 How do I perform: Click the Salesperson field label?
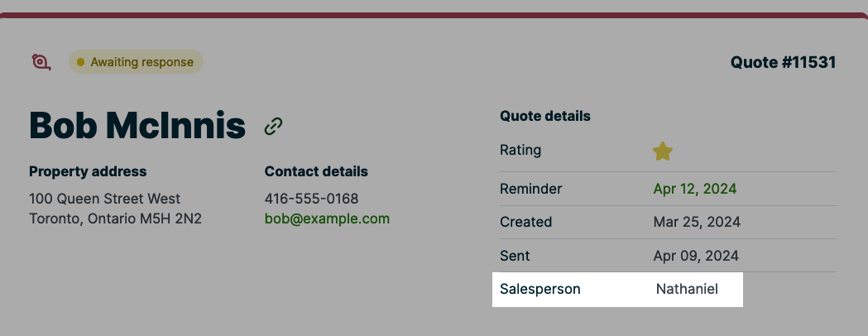pos(540,289)
